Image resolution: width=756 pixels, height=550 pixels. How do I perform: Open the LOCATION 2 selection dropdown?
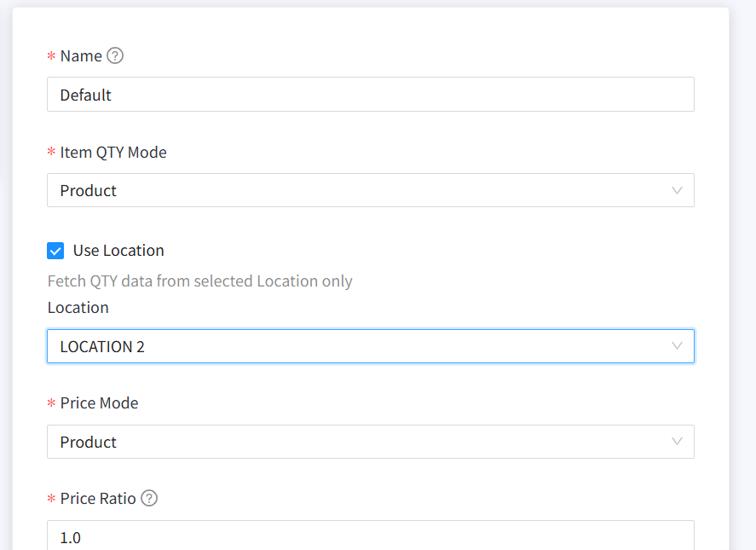coord(358,346)
